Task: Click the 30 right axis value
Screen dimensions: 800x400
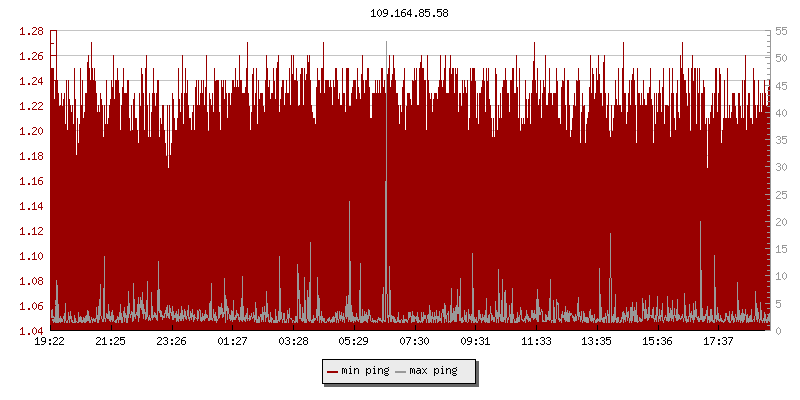Action: click(x=781, y=167)
